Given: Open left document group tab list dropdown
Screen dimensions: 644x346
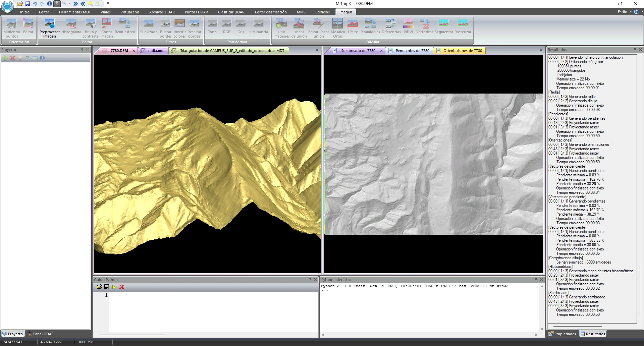Looking at the screenshot, I should click(317, 50).
